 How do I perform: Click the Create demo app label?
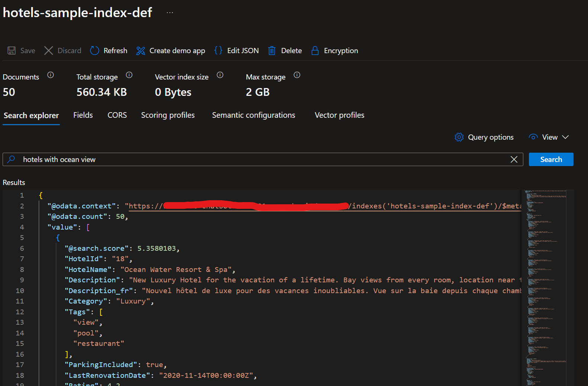tap(177, 51)
